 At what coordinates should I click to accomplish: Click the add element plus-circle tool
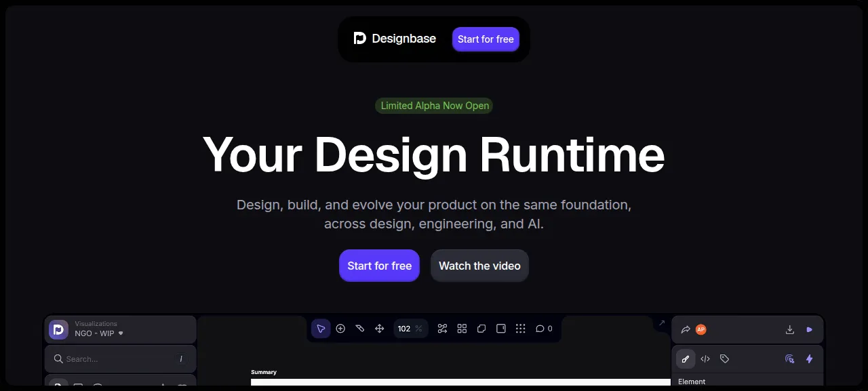click(340, 329)
